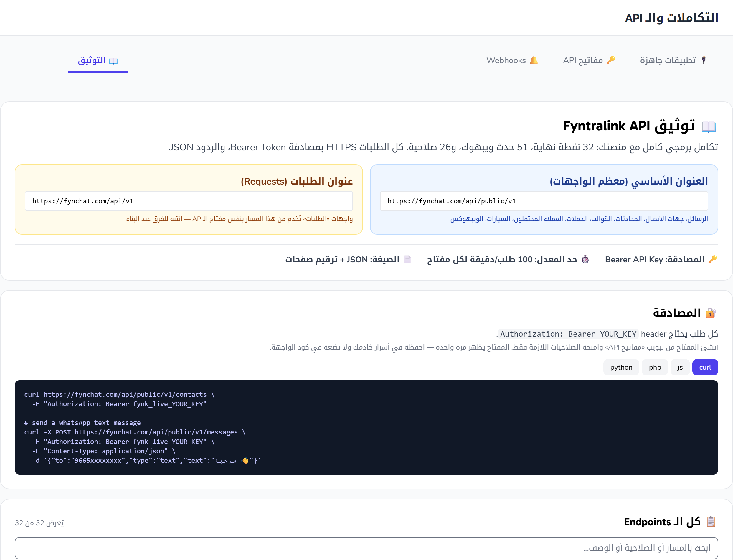Switch to the مفاتيح API tab
This screenshot has height=560, width=733.
(589, 60)
